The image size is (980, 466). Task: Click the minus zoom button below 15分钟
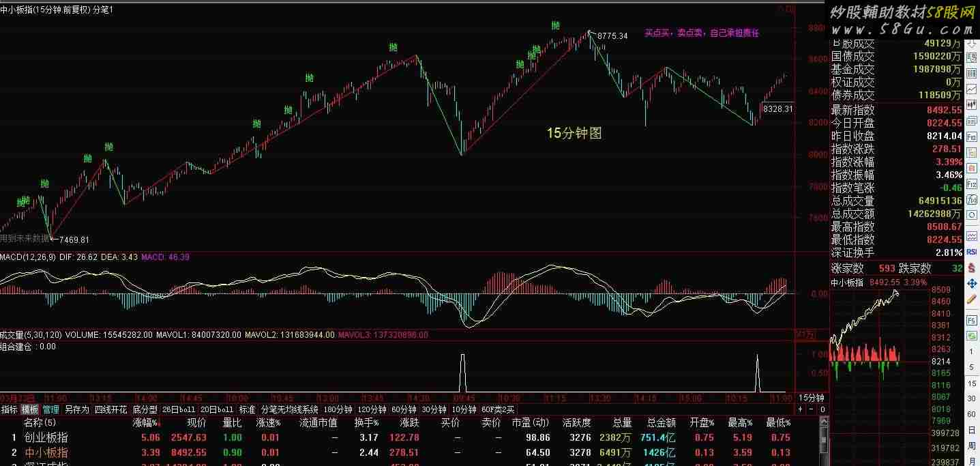(812, 409)
